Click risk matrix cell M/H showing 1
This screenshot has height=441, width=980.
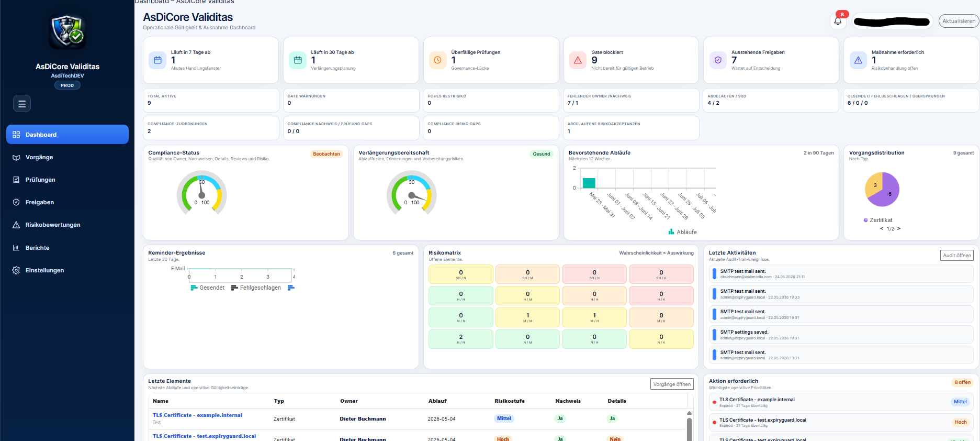click(x=594, y=317)
